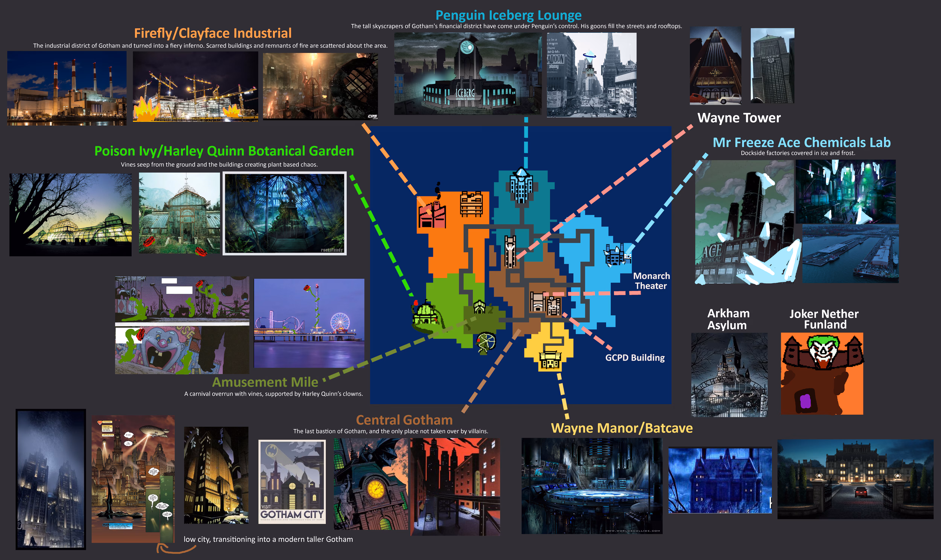Open the tall dark Gotham skyscrapers artwork
Viewport: 941px width, 560px height.
[51, 479]
